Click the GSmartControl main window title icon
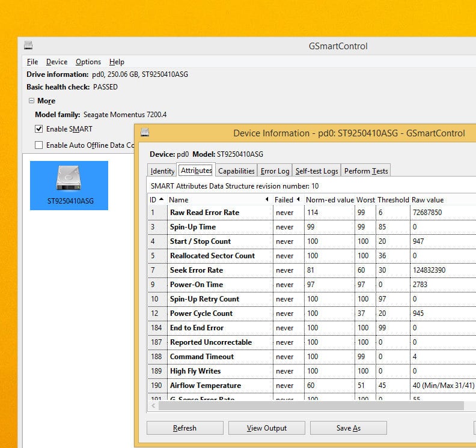The image size is (476, 448). [x=28, y=46]
